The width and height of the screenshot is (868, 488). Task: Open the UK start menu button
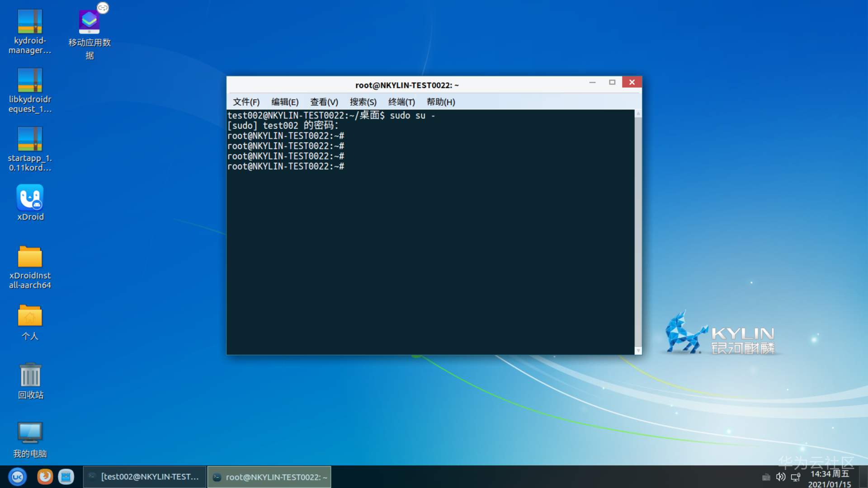tap(17, 477)
